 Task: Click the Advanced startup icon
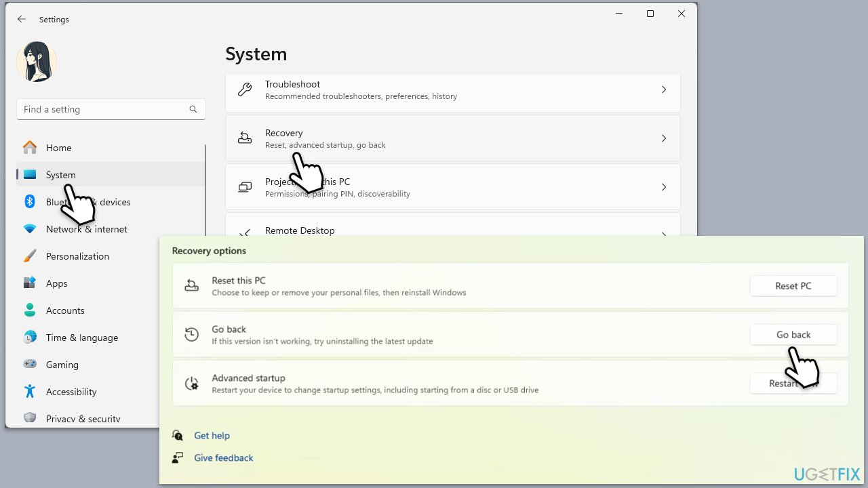click(192, 384)
